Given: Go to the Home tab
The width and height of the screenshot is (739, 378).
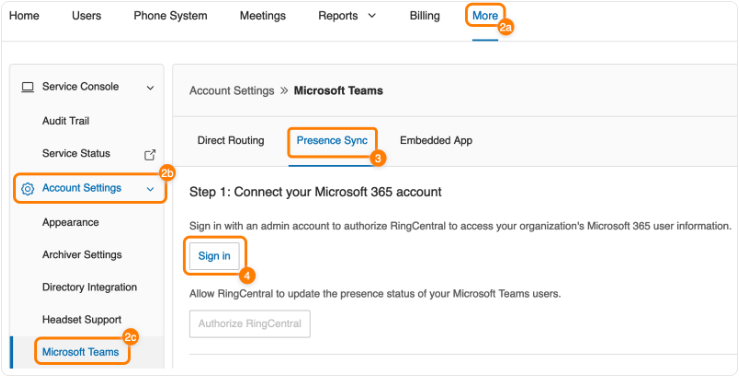Looking at the screenshot, I should coord(24,16).
